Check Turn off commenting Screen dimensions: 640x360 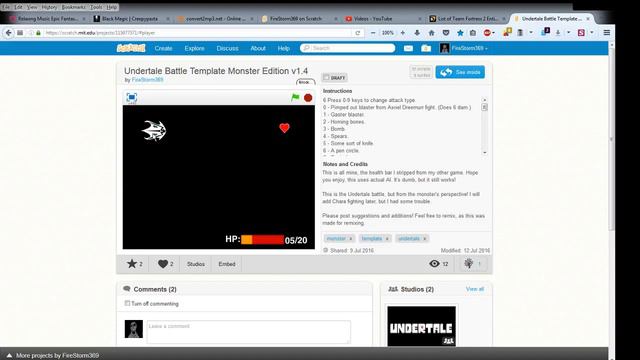coord(127,303)
